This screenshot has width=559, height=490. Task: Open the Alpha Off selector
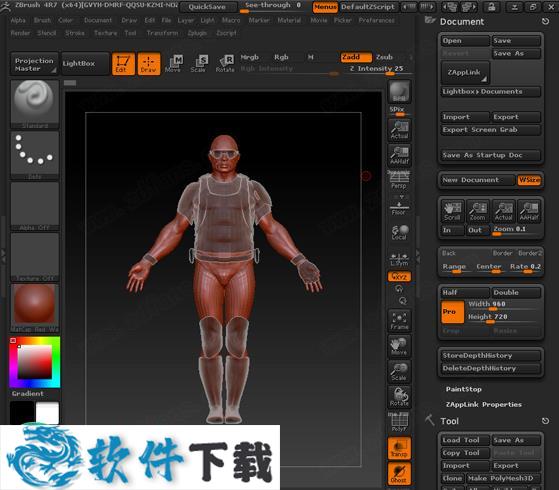(35, 206)
